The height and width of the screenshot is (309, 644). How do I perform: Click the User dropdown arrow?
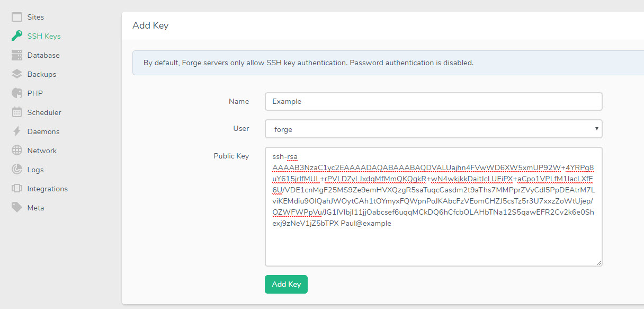[597, 129]
